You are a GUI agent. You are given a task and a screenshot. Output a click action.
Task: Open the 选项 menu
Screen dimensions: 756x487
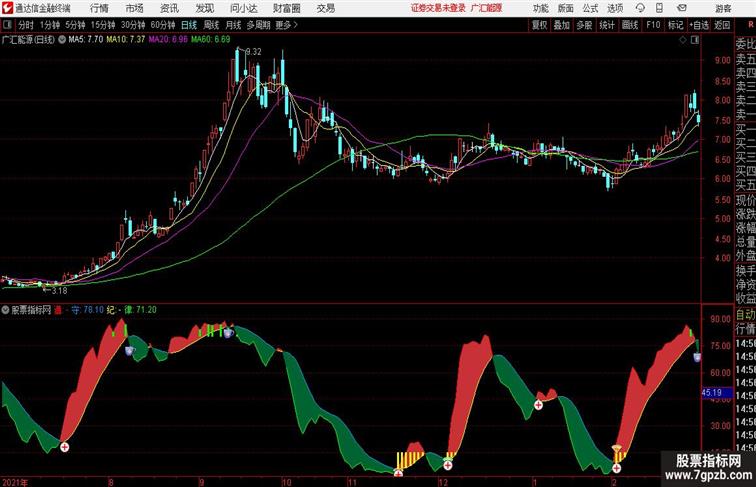click(x=615, y=8)
